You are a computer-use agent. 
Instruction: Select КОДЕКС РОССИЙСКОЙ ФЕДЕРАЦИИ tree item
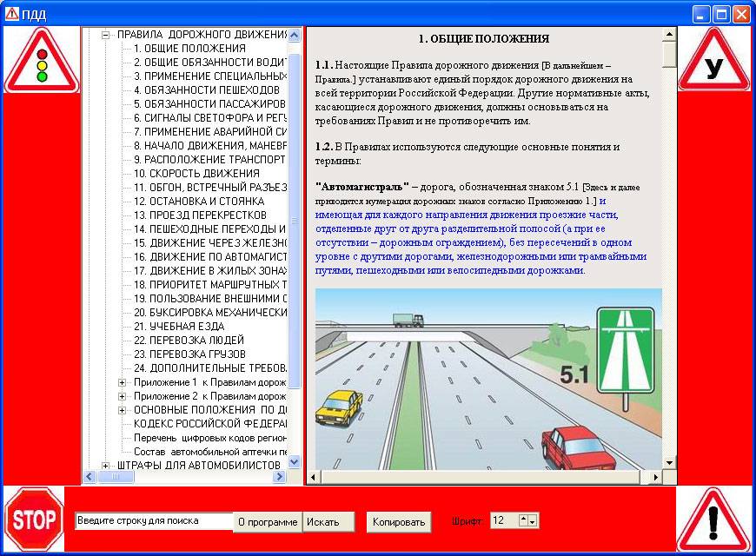coord(209,424)
